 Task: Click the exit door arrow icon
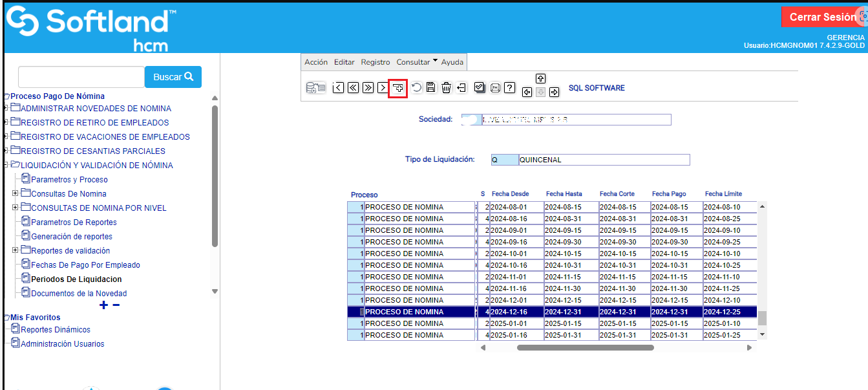461,88
